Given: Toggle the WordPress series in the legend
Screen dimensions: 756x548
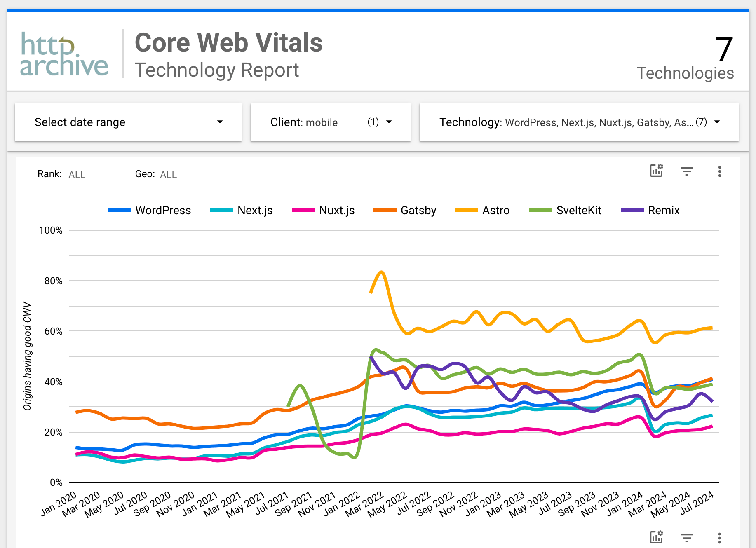Looking at the screenshot, I should (x=150, y=210).
